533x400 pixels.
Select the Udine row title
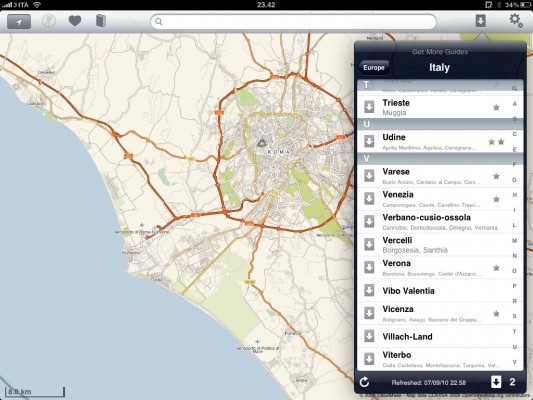coord(394,137)
